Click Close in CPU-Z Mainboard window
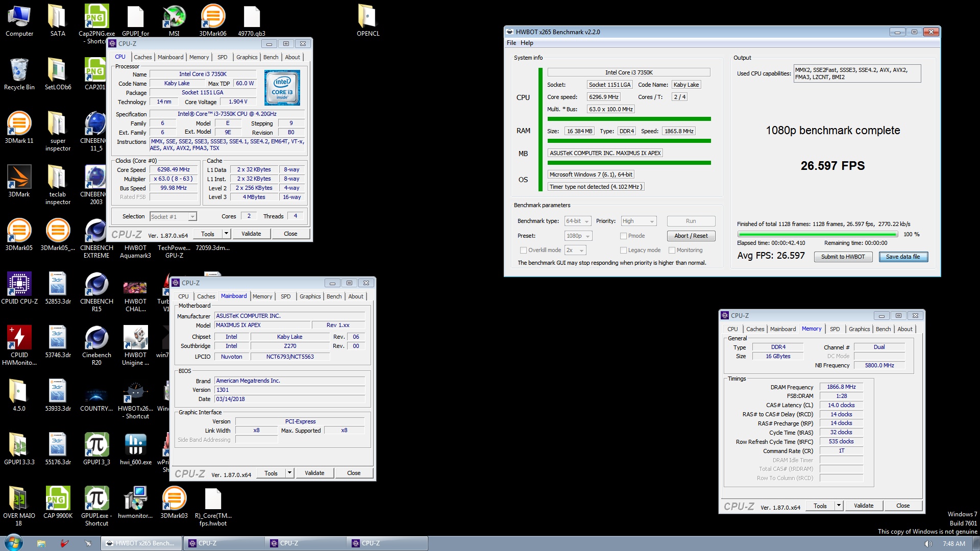Viewport: 980px width, 551px height. 354,473
